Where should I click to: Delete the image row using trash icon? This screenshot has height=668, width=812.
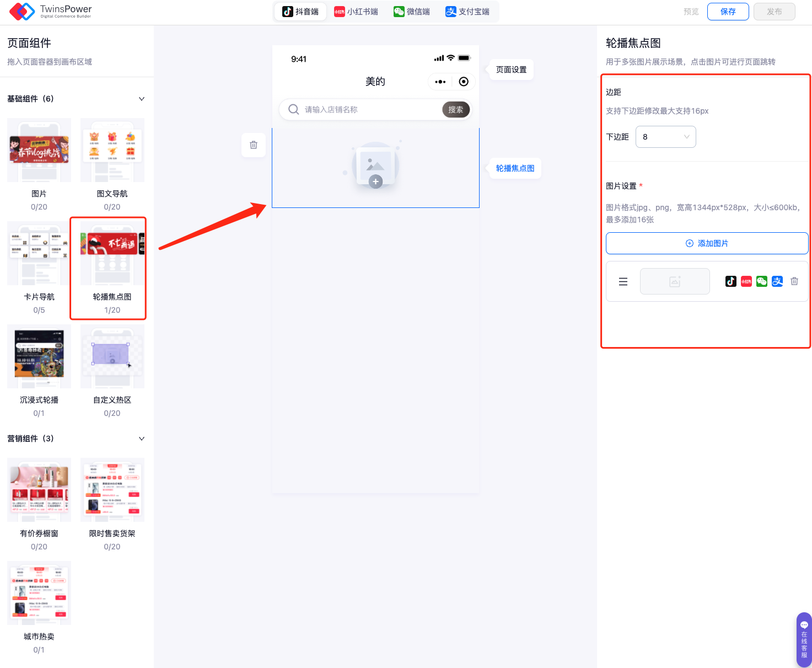(794, 281)
